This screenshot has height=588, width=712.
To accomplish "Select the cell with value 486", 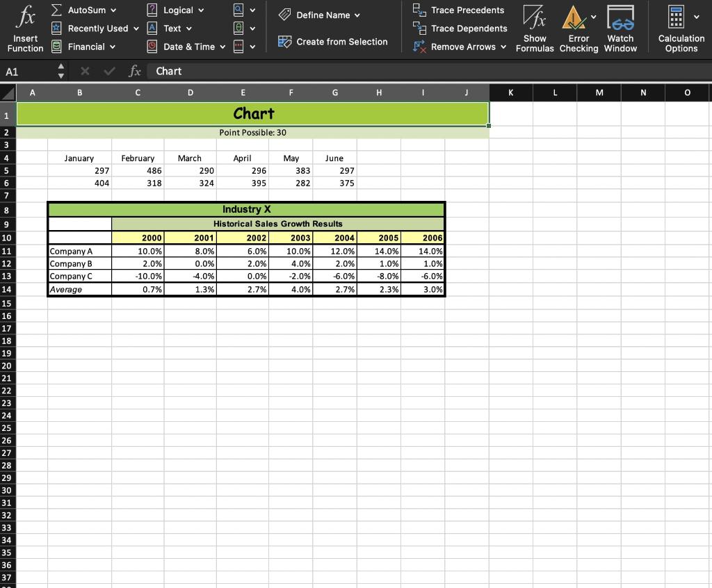I will tap(138, 171).
